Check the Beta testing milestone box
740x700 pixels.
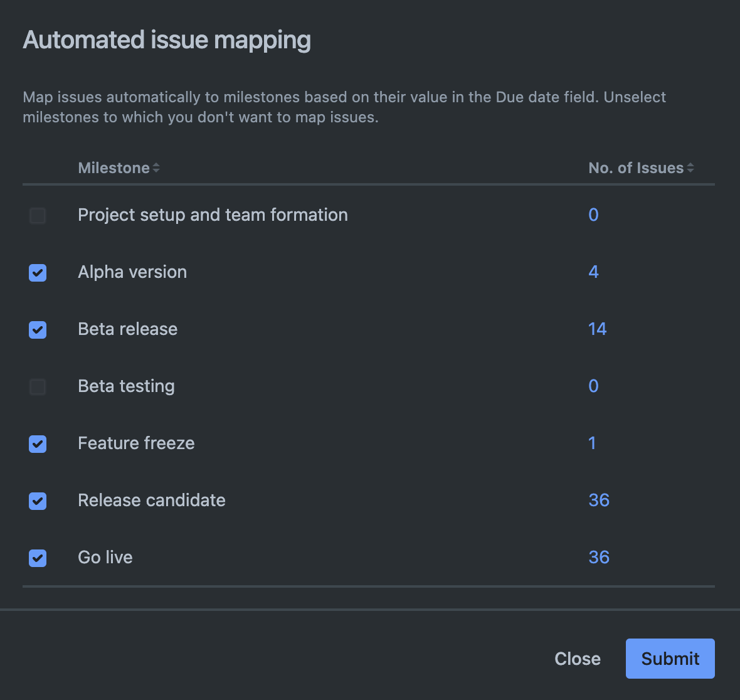click(x=38, y=387)
